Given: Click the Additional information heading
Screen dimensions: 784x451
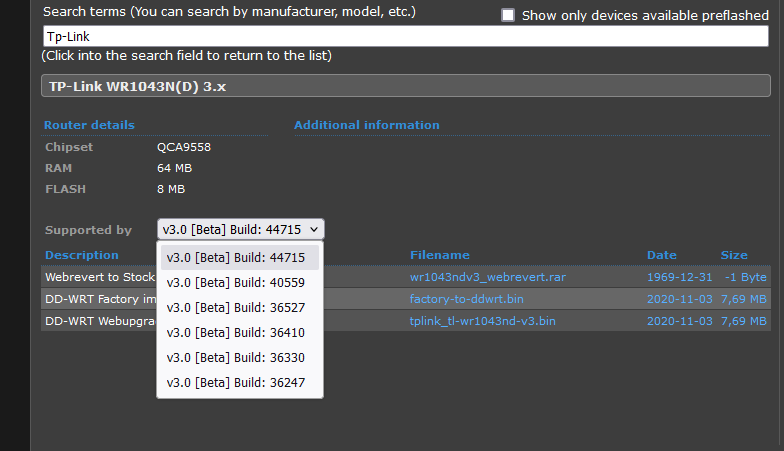Looking at the screenshot, I should pos(366,125).
